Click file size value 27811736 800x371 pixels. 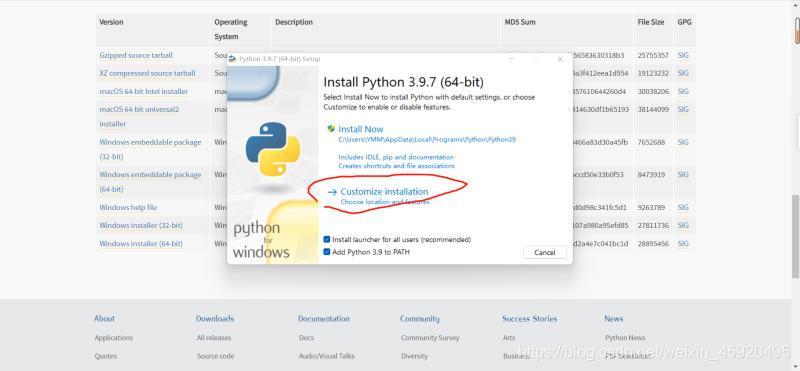653,226
